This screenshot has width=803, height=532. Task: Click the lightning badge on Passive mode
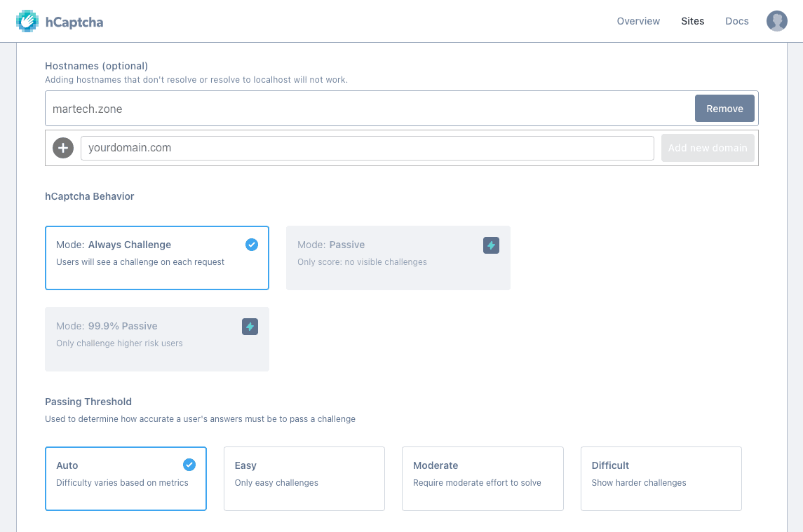coord(491,245)
